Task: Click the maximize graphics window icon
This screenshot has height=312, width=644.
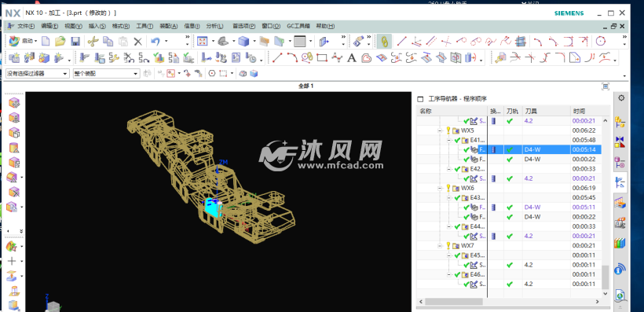Action: click(x=606, y=86)
